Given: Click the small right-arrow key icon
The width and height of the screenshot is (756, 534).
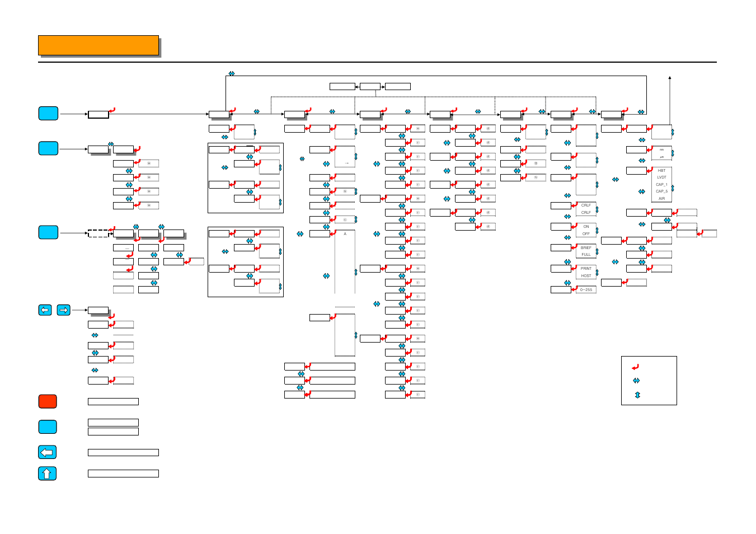Looking at the screenshot, I should pos(64,310).
